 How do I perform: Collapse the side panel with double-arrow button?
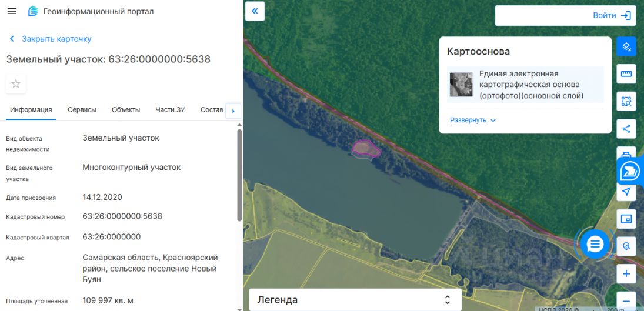click(255, 11)
